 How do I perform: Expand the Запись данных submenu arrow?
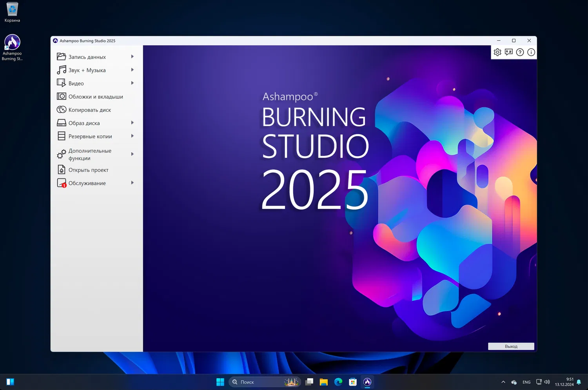[x=132, y=56]
